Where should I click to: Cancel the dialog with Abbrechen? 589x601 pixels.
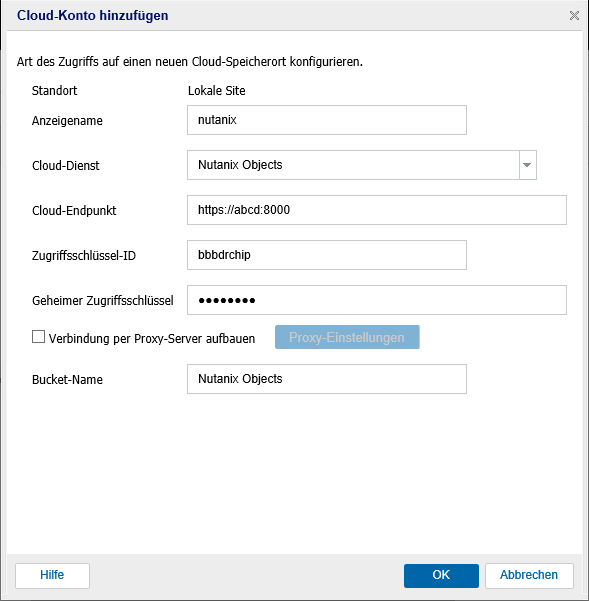[x=529, y=575]
